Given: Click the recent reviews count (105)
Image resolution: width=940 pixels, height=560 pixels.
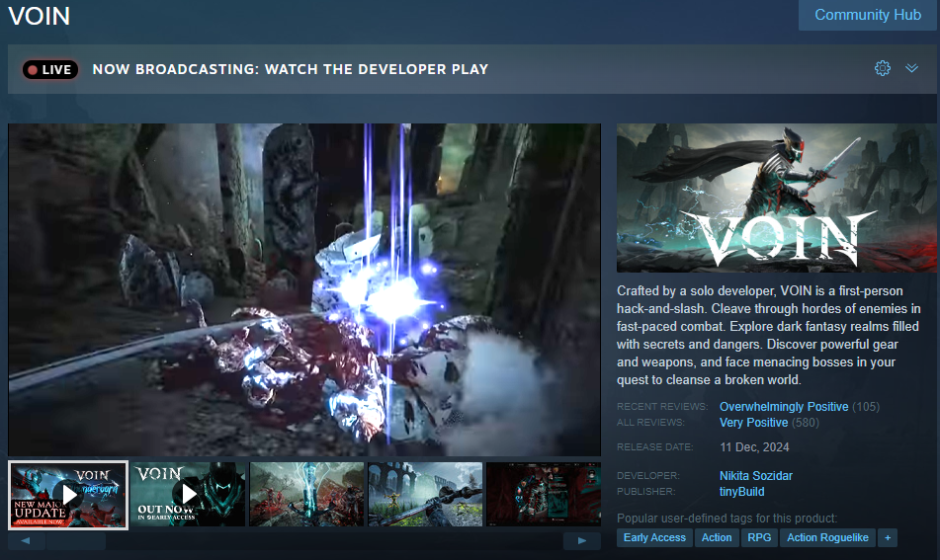Looking at the screenshot, I should pos(866,407).
